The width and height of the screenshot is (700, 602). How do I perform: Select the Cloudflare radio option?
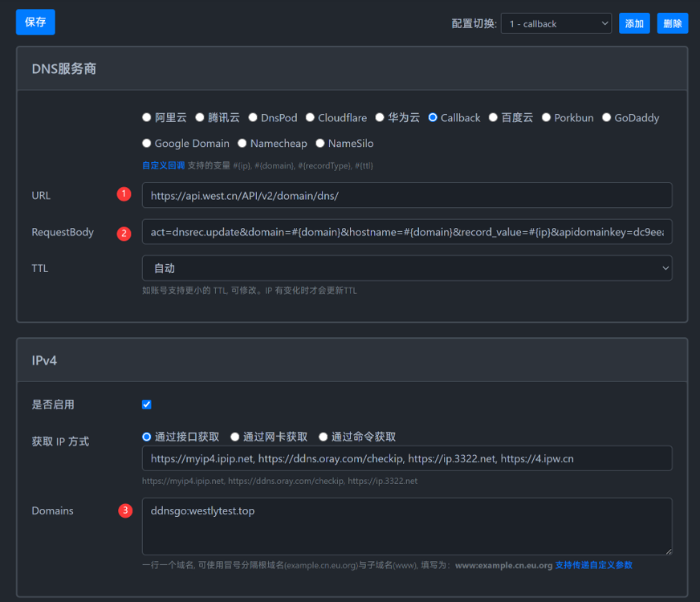point(310,117)
